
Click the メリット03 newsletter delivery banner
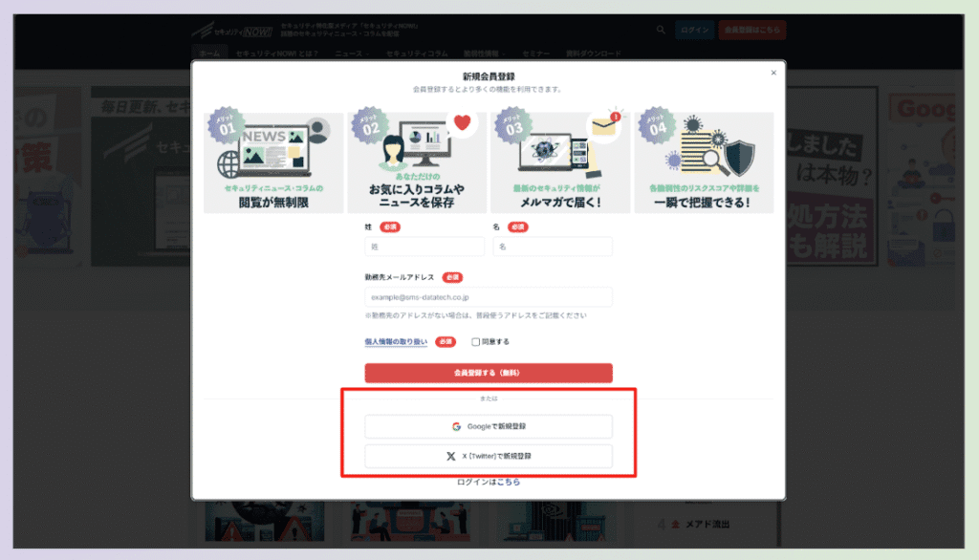click(560, 162)
